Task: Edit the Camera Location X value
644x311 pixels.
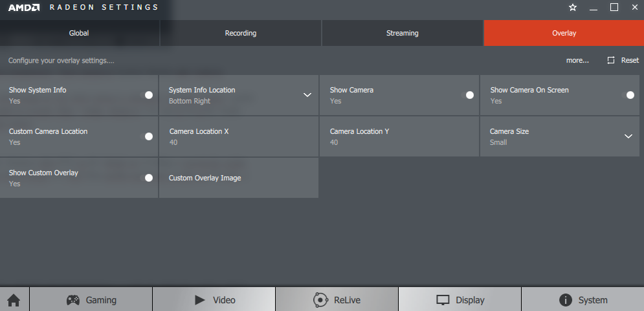Action: (238, 136)
